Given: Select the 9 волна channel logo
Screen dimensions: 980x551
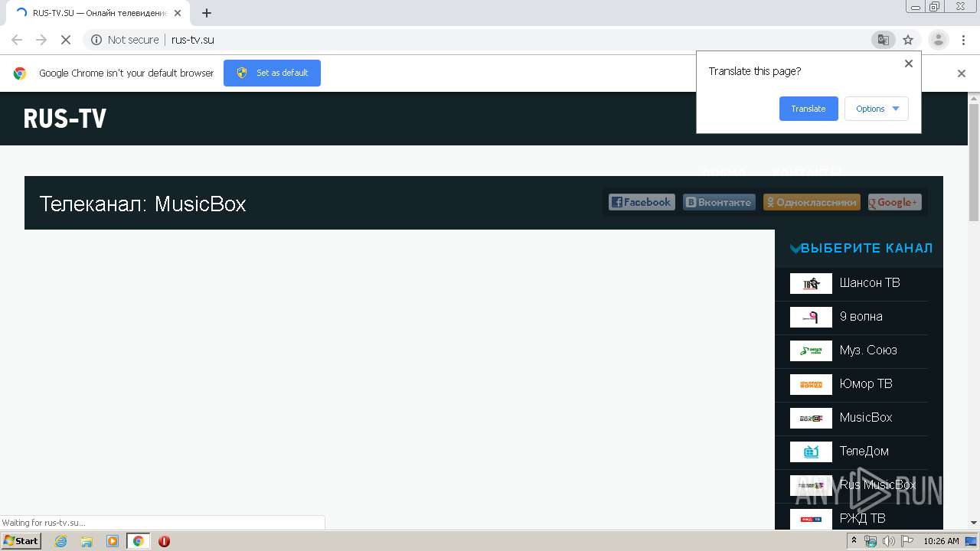Looking at the screenshot, I should pyautogui.click(x=811, y=317).
